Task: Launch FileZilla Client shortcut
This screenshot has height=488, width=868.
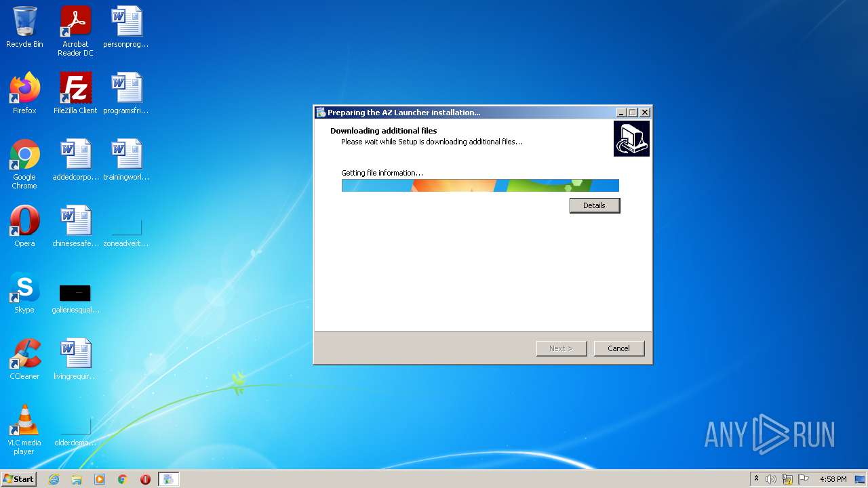Action: pyautogui.click(x=75, y=94)
